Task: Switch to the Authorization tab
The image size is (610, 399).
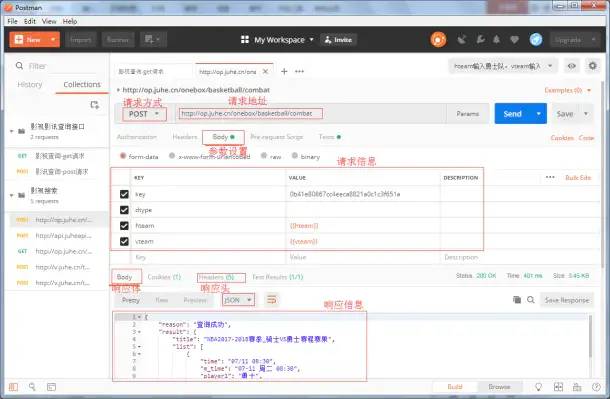Action: point(137,137)
